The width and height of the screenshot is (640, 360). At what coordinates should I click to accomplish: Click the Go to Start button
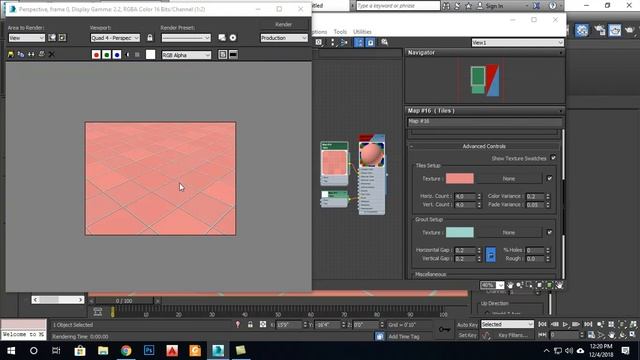click(x=542, y=324)
